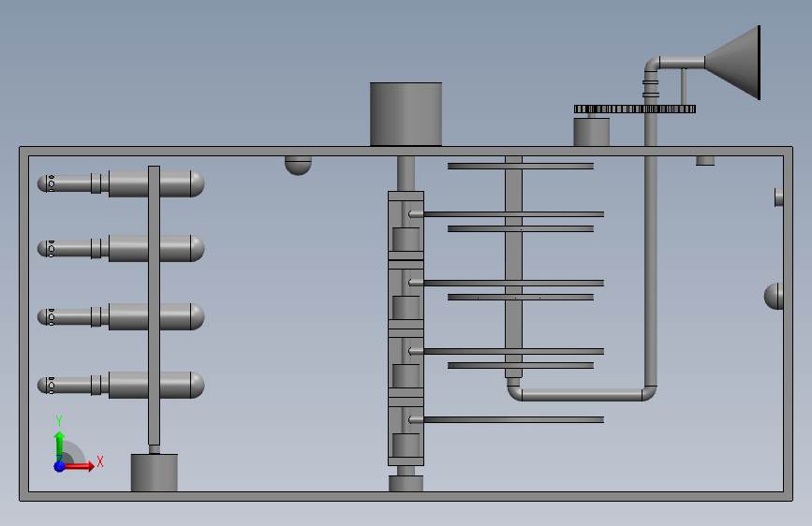The width and height of the screenshot is (812, 526).
Task: Select the bottom segment of the central column
Action: 406,431
